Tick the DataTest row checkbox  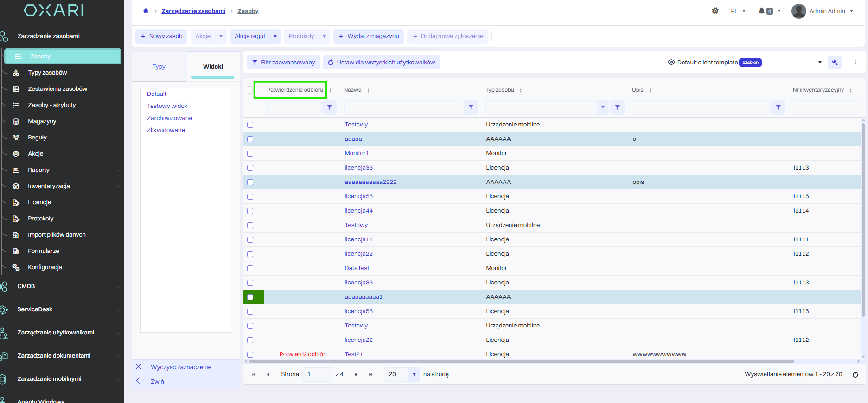[x=250, y=268]
